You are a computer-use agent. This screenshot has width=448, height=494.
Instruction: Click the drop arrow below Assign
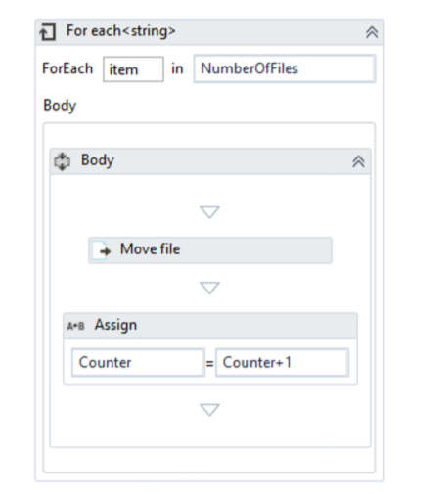click(x=209, y=410)
